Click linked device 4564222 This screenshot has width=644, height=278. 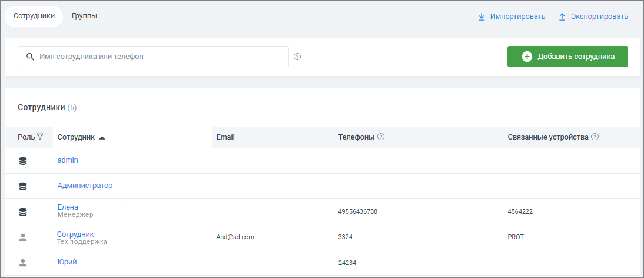[x=520, y=212]
